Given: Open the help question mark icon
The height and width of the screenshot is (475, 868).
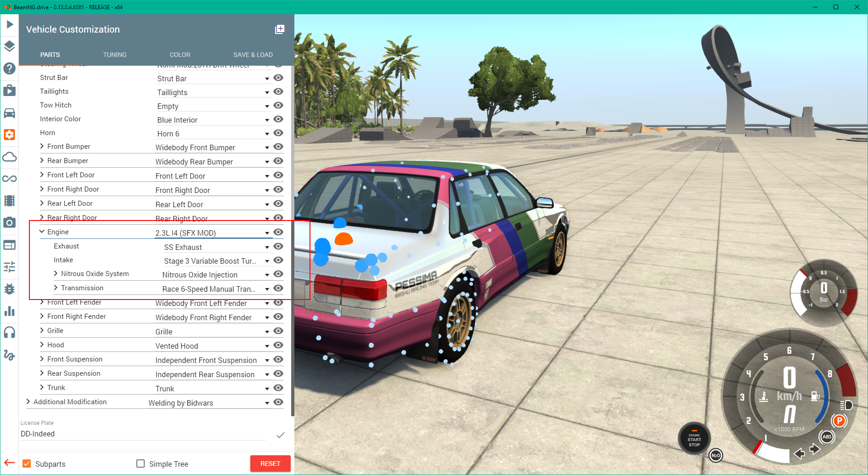Looking at the screenshot, I should tap(10, 68).
